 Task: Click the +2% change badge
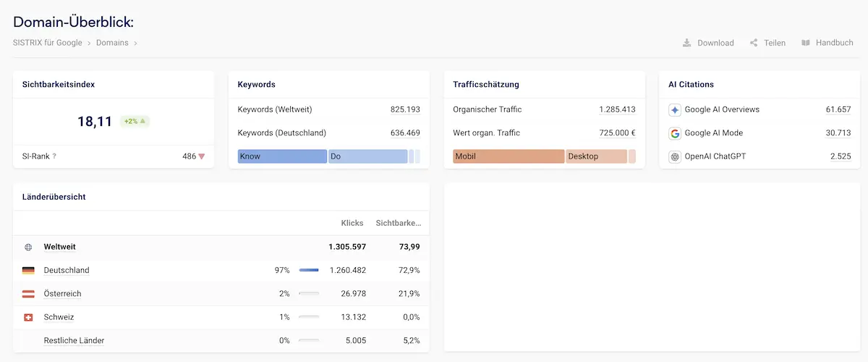pyautogui.click(x=135, y=122)
